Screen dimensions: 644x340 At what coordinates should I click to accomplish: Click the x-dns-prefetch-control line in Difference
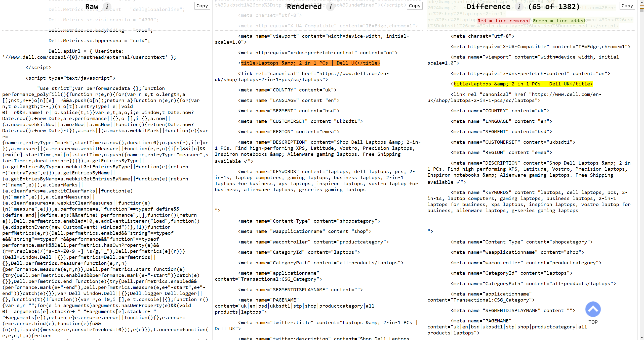(x=530, y=73)
